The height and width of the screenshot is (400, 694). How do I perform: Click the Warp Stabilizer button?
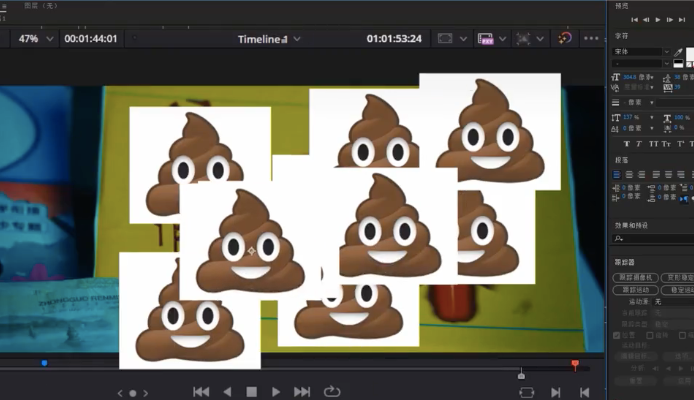click(678, 278)
